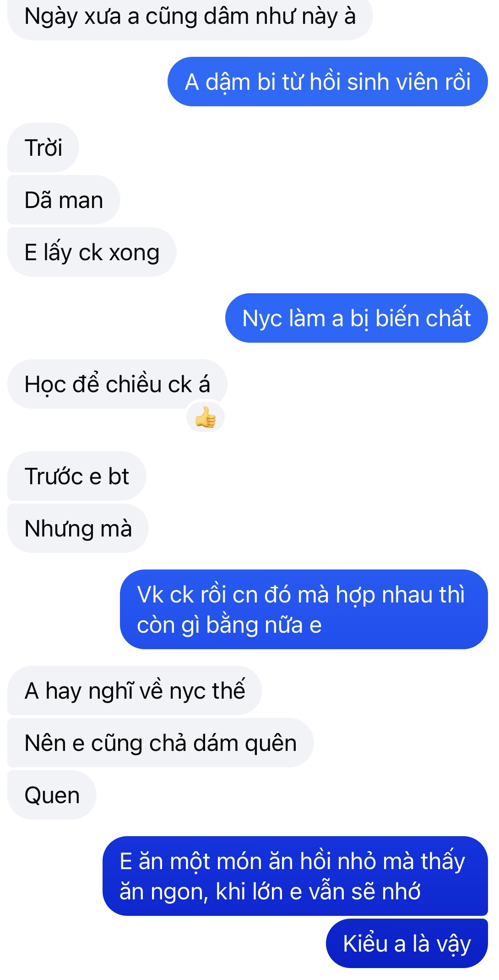
Task: Tap the bubble 'Nên e cũng chả dám quên'
Action: [160, 743]
